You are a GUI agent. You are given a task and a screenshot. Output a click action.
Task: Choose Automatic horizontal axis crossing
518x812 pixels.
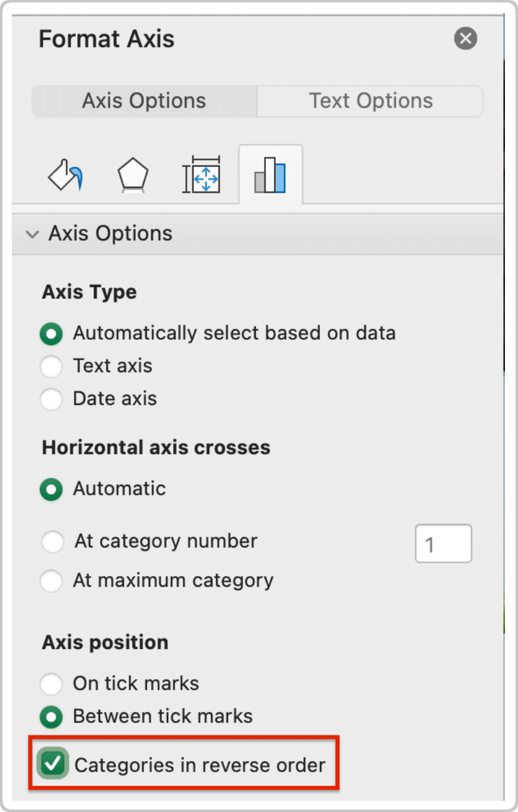[x=51, y=489]
